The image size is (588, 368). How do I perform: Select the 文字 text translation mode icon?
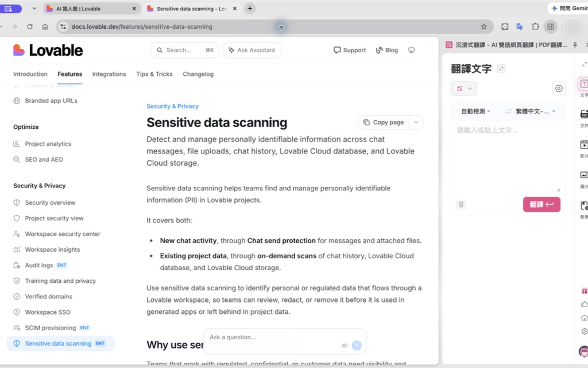583,84
